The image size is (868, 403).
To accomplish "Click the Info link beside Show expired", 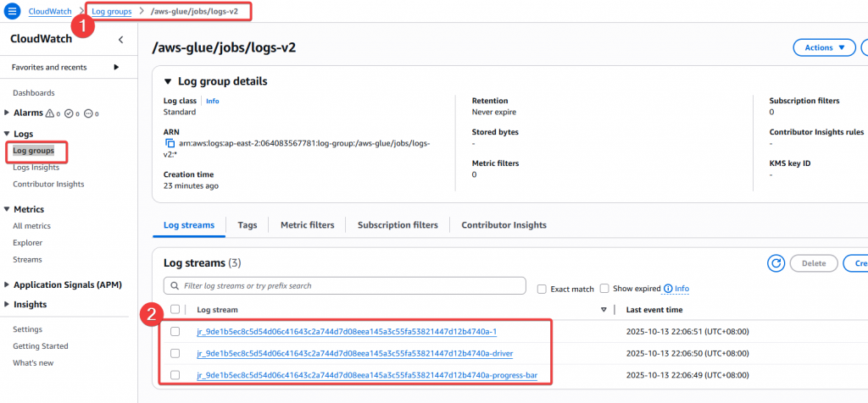I will (x=682, y=289).
